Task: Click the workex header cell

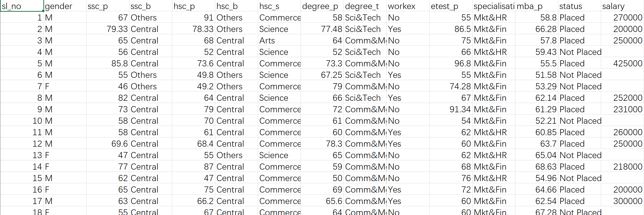Action: (408, 6)
